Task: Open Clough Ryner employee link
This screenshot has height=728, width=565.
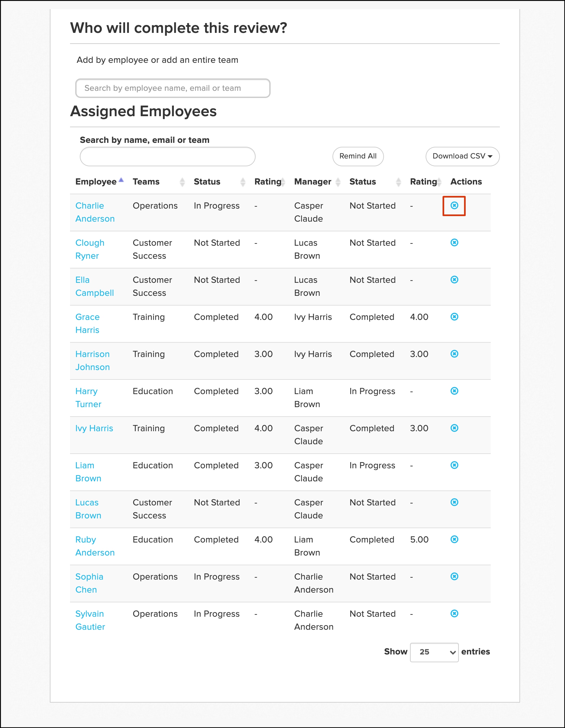Action: click(x=90, y=249)
